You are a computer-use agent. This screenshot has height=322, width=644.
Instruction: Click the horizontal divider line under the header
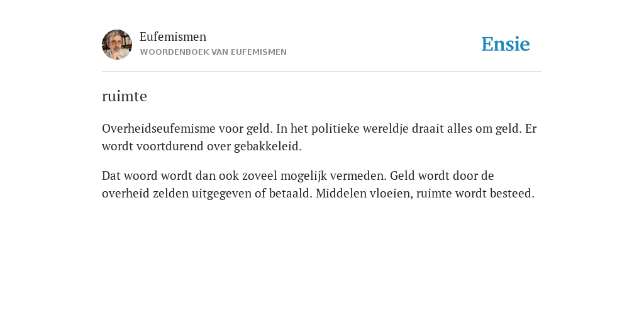point(322,72)
